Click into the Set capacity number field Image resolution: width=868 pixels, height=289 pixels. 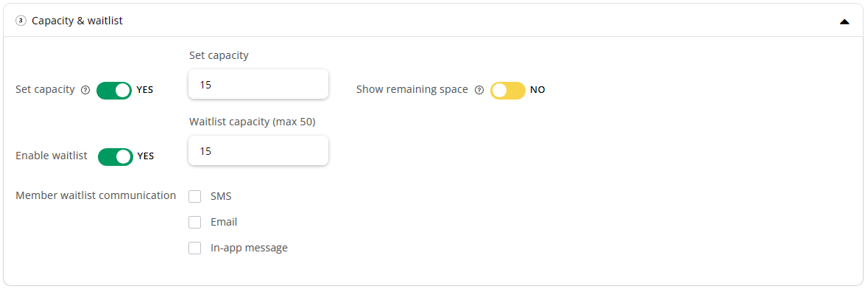point(258,84)
